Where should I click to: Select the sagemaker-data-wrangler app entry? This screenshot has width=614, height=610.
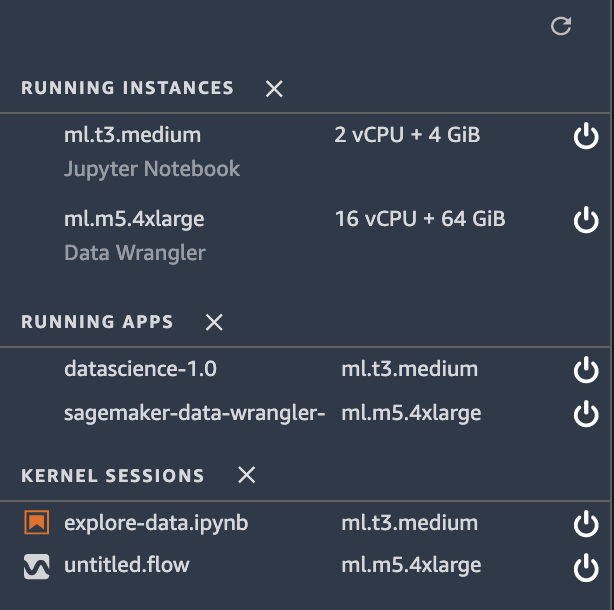pos(305,413)
